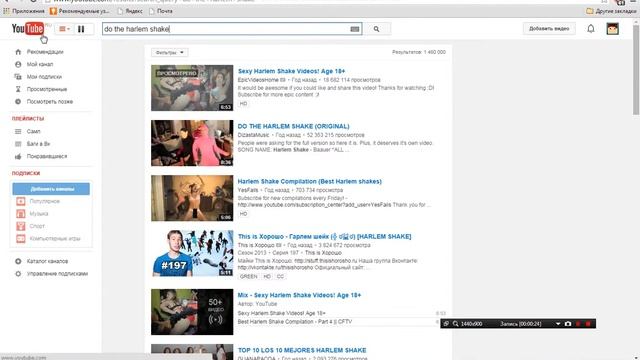Open Приложения apps bookmark icon
The image size is (640, 360).
[x=7, y=11]
